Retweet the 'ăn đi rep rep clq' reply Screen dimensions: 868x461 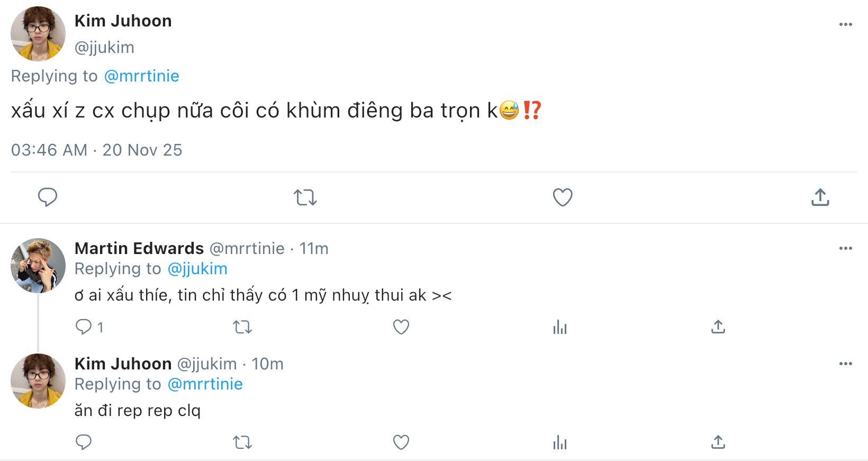[x=242, y=442]
